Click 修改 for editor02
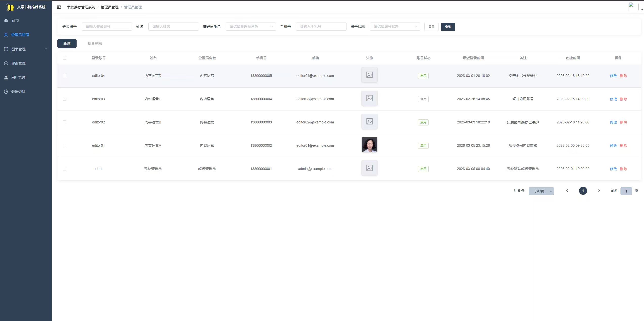This screenshot has height=321, width=644. pyautogui.click(x=613, y=122)
